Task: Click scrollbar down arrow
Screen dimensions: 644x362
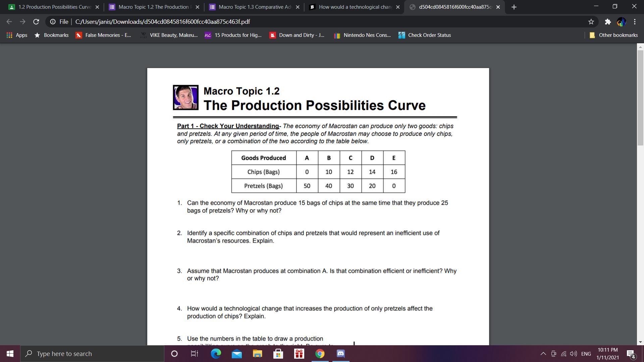Action: (x=641, y=342)
